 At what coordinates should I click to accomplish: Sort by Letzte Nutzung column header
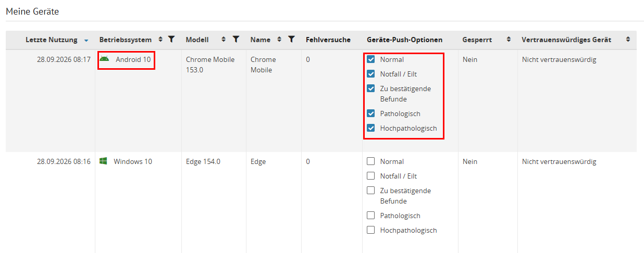[51, 40]
